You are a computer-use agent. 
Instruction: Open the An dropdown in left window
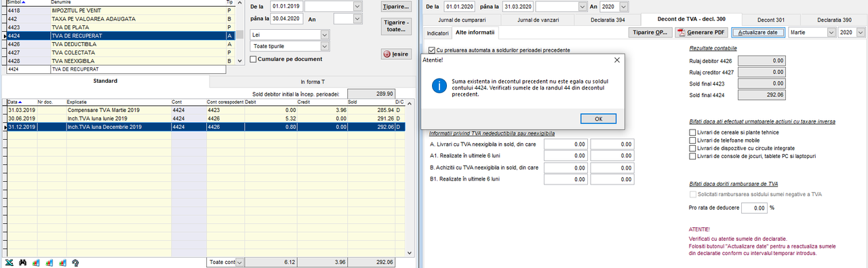tap(358, 19)
